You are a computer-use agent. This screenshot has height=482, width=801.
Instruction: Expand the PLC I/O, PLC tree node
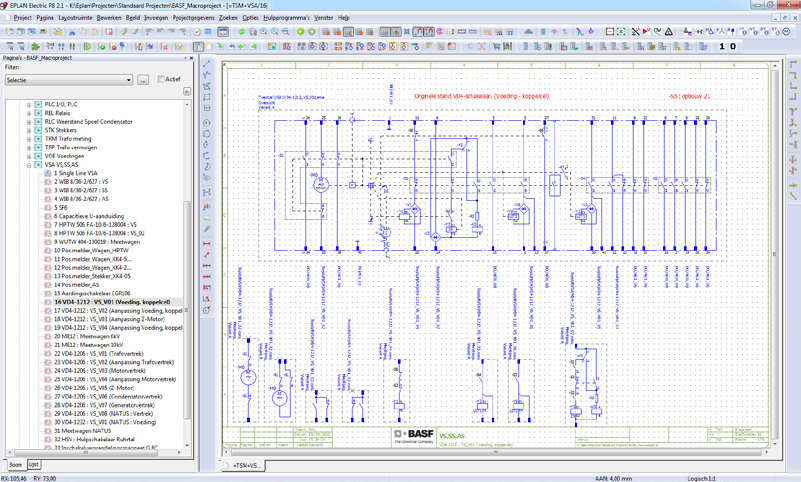point(29,104)
